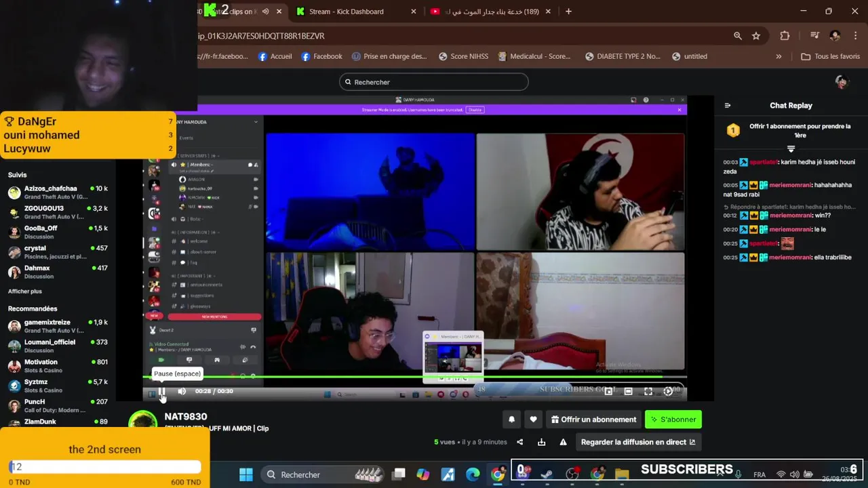Screen dimensions: 868x488
Task: Toggle fullscreen on the clip player
Action: tap(648, 391)
